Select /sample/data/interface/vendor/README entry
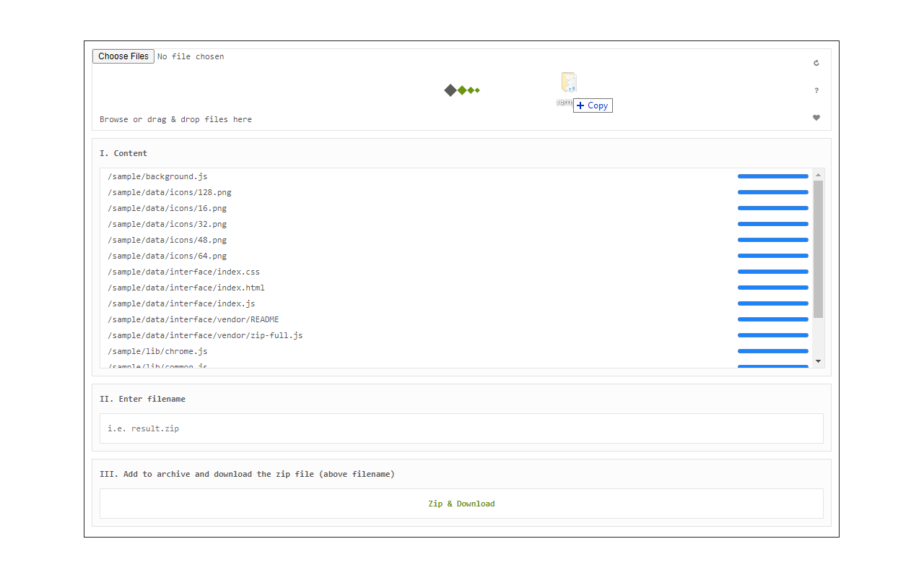Viewport: 924px width, 578px height. coord(193,319)
